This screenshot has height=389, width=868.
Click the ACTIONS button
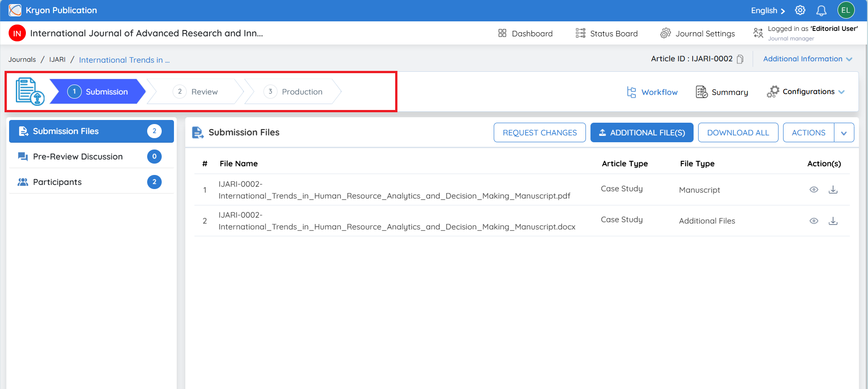[x=808, y=133]
